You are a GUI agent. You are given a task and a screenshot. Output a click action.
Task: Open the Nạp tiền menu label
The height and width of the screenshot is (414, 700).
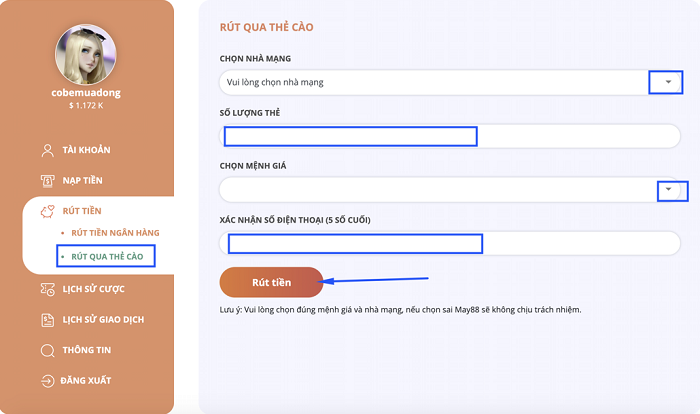pos(83,181)
